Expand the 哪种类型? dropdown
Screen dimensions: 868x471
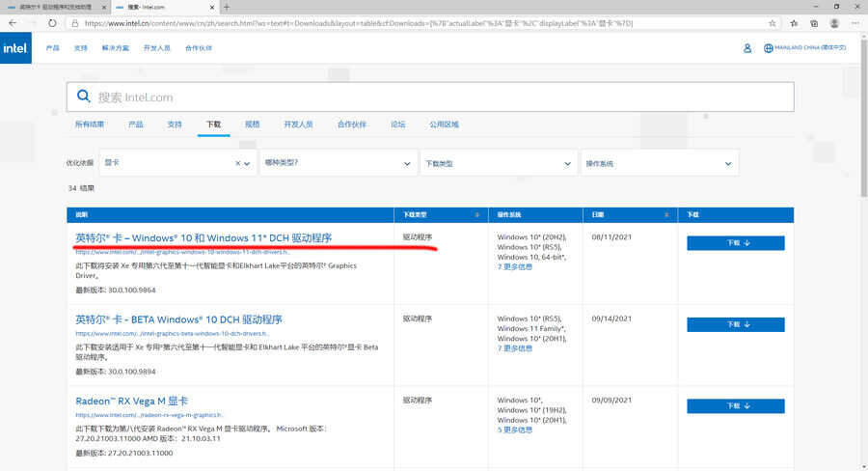[338, 164]
